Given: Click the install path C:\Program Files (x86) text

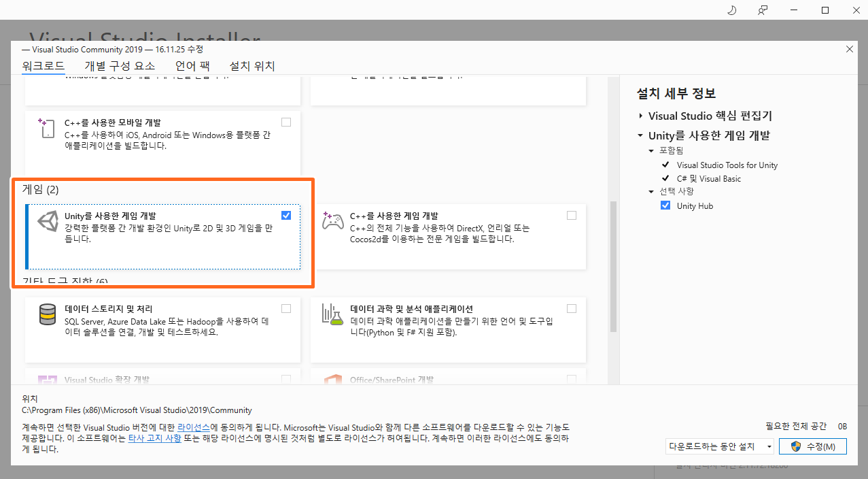Looking at the screenshot, I should pyautogui.click(x=137, y=410).
